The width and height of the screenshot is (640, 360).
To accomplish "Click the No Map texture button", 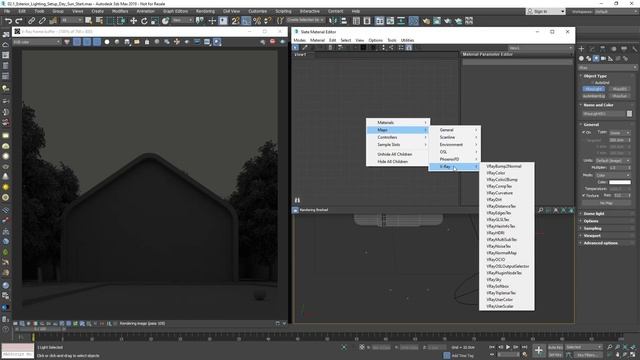I will pyautogui.click(x=606, y=203).
